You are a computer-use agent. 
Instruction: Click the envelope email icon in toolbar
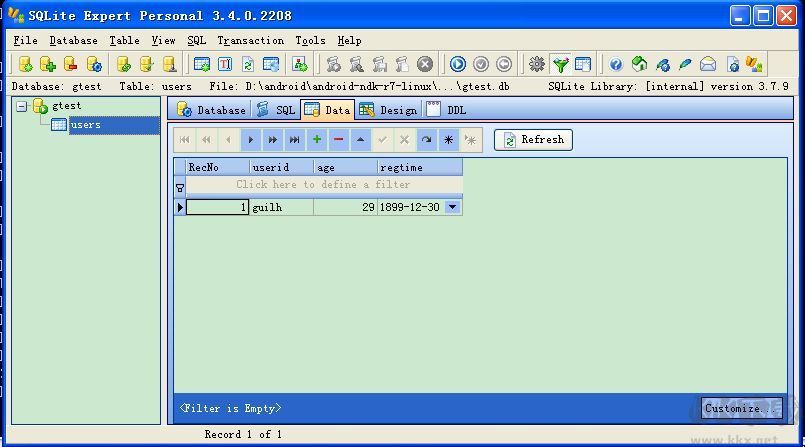pos(707,64)
